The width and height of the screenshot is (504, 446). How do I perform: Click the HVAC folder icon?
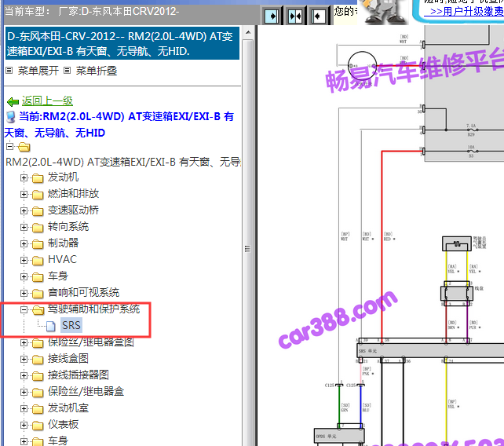(x=38, y=260)
